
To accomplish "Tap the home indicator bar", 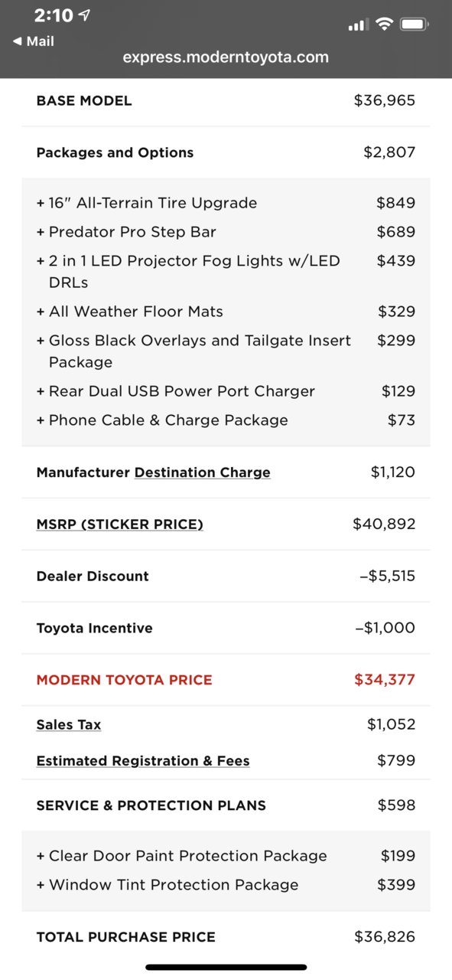I will click(226, 967).
